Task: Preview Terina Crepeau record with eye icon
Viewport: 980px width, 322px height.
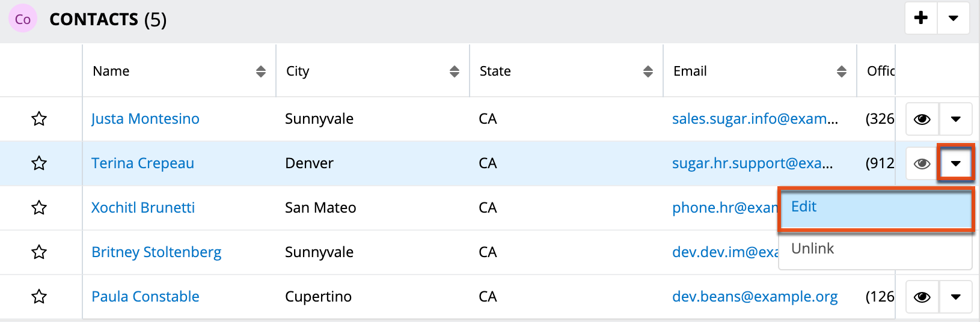Action: [922, 163]
